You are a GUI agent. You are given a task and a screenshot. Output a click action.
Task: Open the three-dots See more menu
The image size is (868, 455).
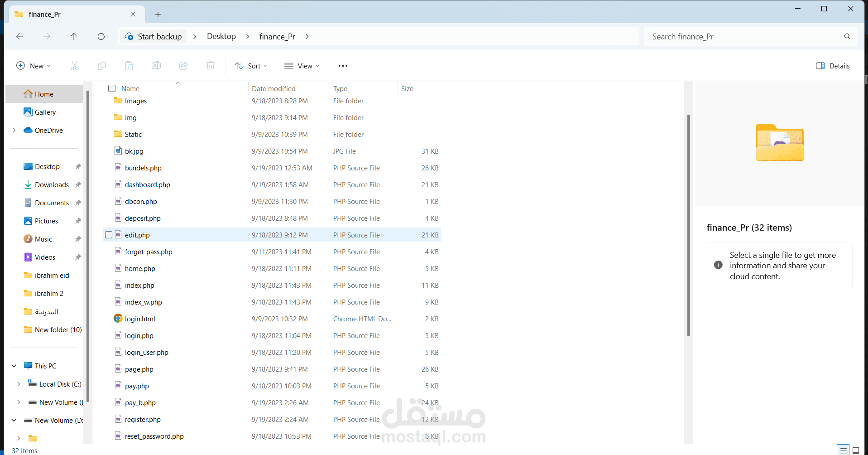pyautogui.click(x=343, y=66)
